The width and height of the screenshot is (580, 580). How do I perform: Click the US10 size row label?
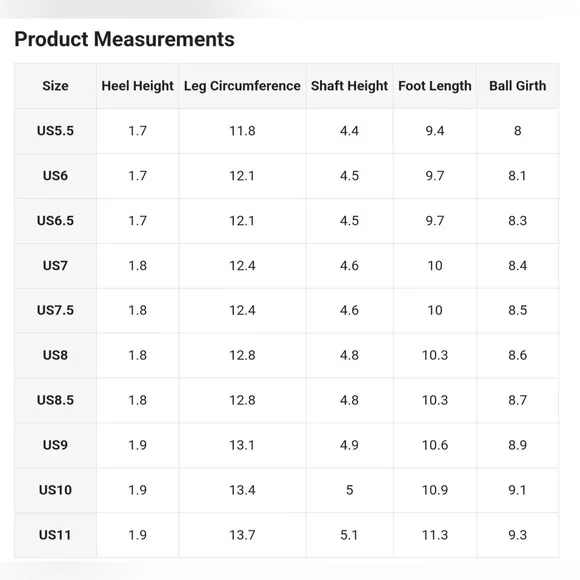[x=55, y=490]
